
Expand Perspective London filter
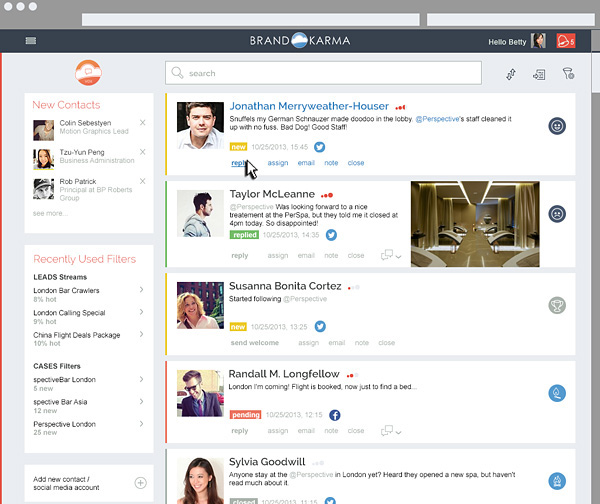(x=142, y=423)
